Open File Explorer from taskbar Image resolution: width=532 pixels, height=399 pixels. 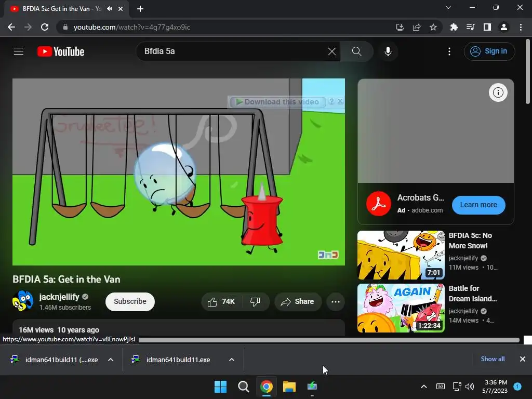pos(289,387)
